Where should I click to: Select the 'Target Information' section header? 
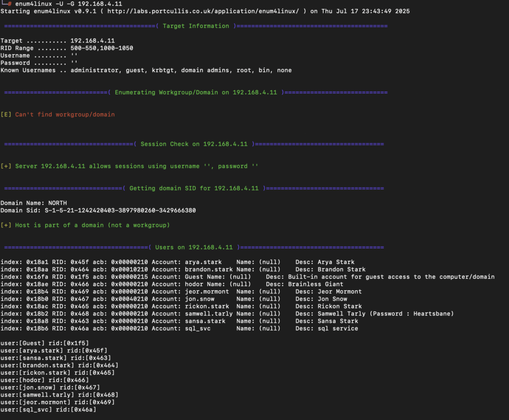[x=196, y=26]
